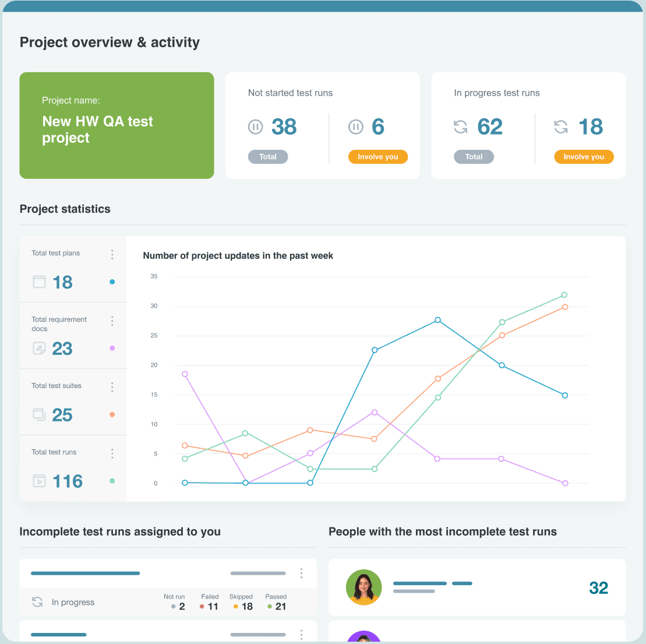
Task: Click the requirement docs icon beside 23
Action: (x=39, y=349)
